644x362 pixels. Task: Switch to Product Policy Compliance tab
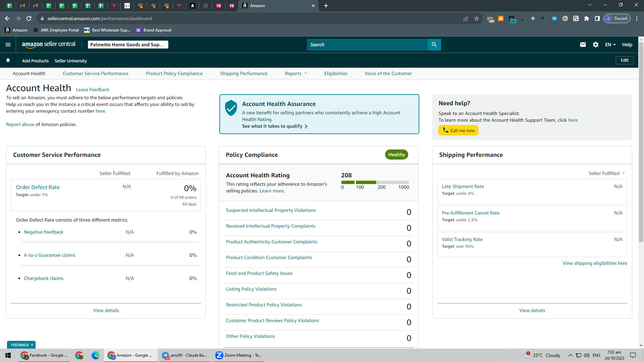click(174, 73)
